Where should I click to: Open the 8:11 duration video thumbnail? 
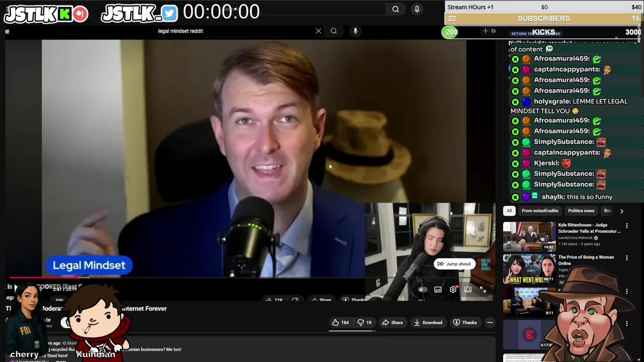pyautogui.click(x=529, y=302)
